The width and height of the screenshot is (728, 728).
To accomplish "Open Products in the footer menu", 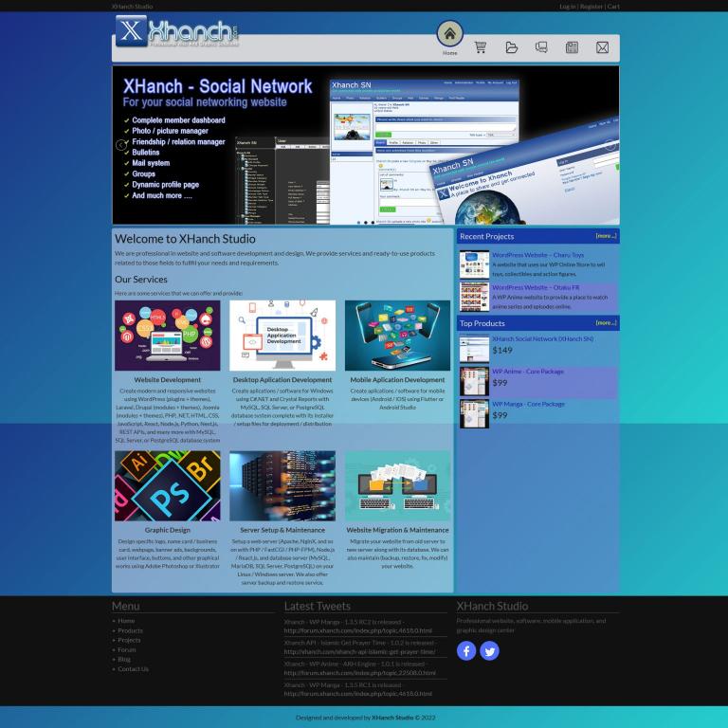I will coord(131,630).
